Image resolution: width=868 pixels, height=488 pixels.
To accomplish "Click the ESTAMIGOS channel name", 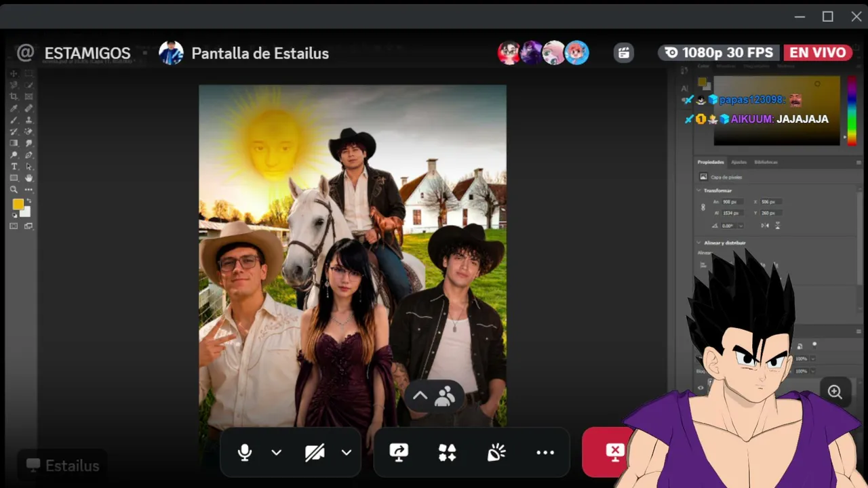I will (x=87, y=54).
